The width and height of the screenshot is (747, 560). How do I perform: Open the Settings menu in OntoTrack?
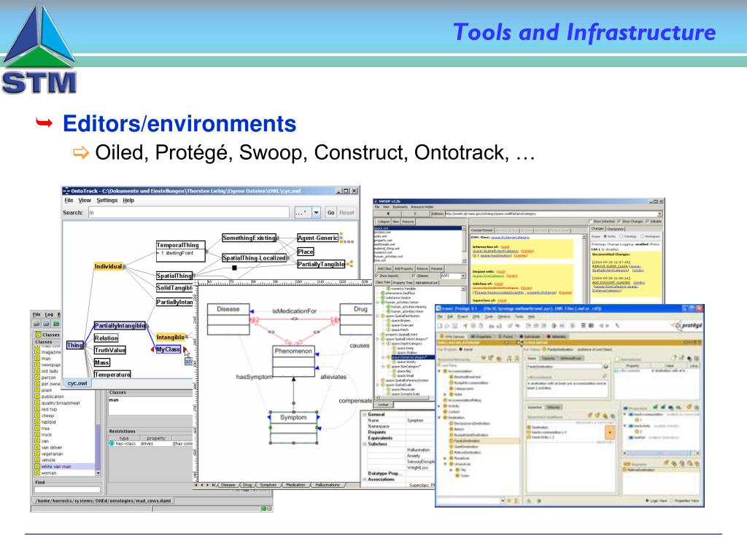click(107, 201)
